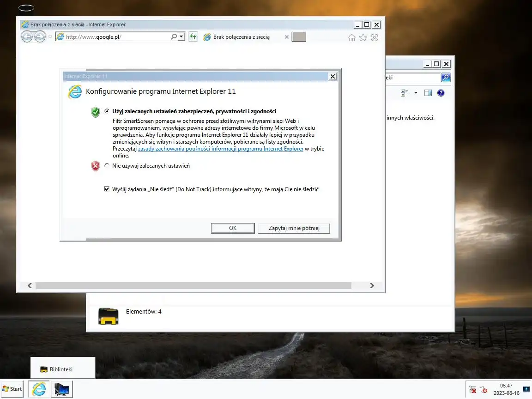Maximize the Libraries window
The height and width of the screenshot is (399, 532).
click(x=437, y=64)
